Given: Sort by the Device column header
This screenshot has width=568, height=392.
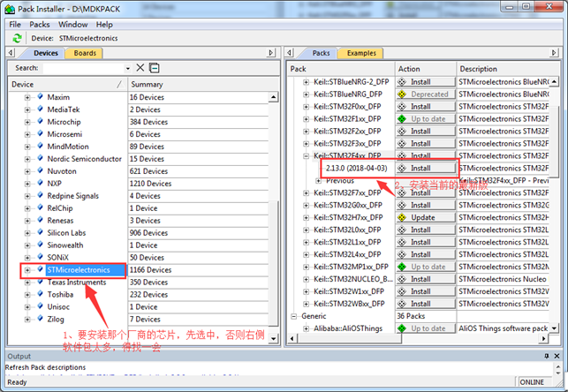Looking at the screenshot, I should (x=67, y=85).
